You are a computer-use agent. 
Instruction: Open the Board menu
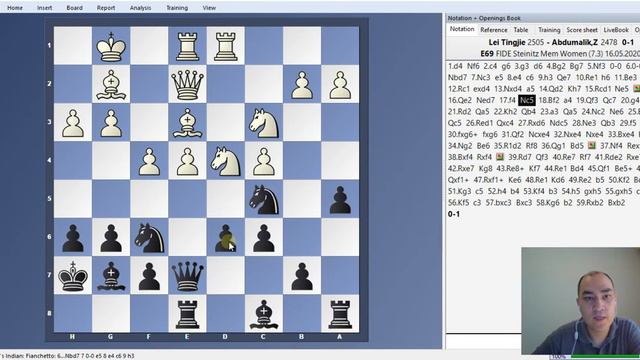pyautogui.click(x=74, y=8)
